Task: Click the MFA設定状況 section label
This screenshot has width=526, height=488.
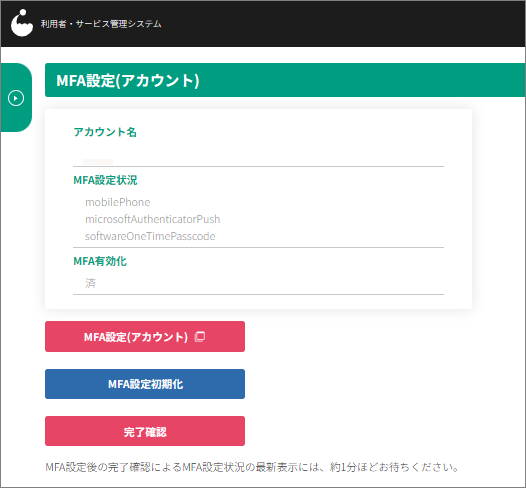Action: click(x=105, y=180)
